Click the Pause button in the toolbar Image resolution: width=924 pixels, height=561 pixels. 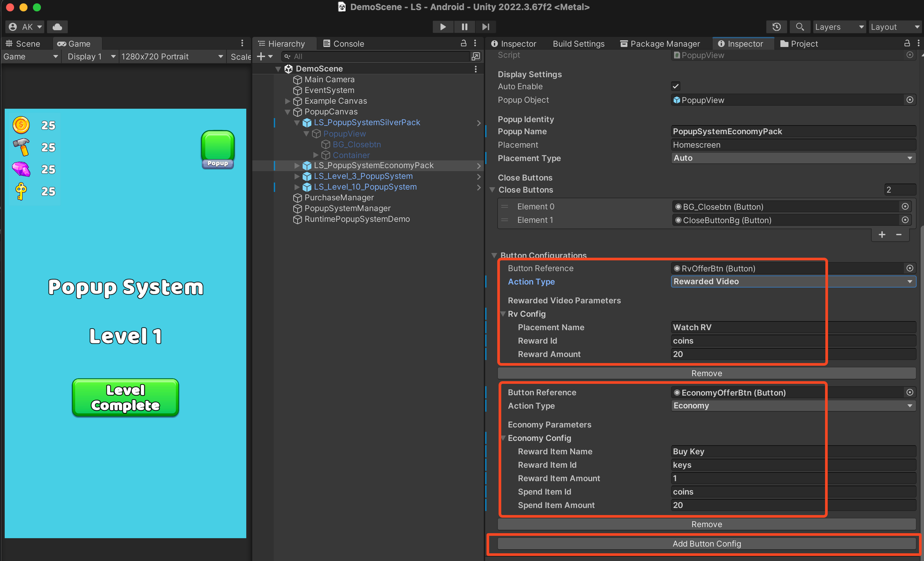point(464,27)
